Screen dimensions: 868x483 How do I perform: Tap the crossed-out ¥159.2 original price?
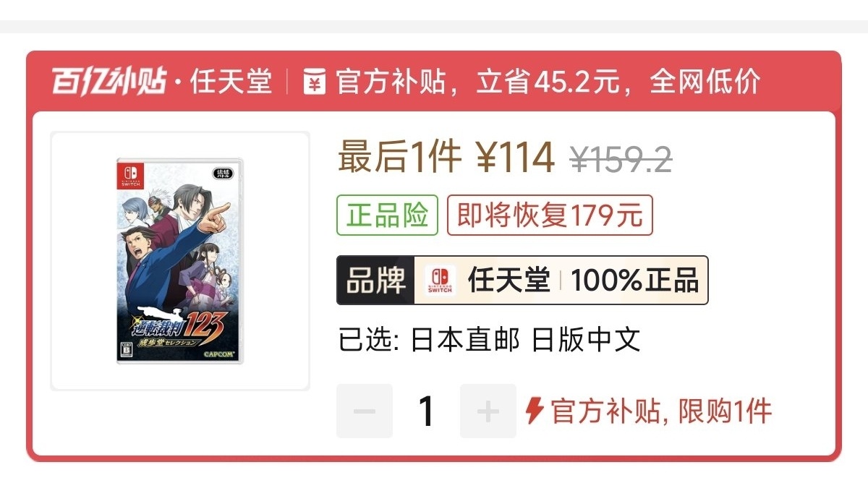point(621,159)
